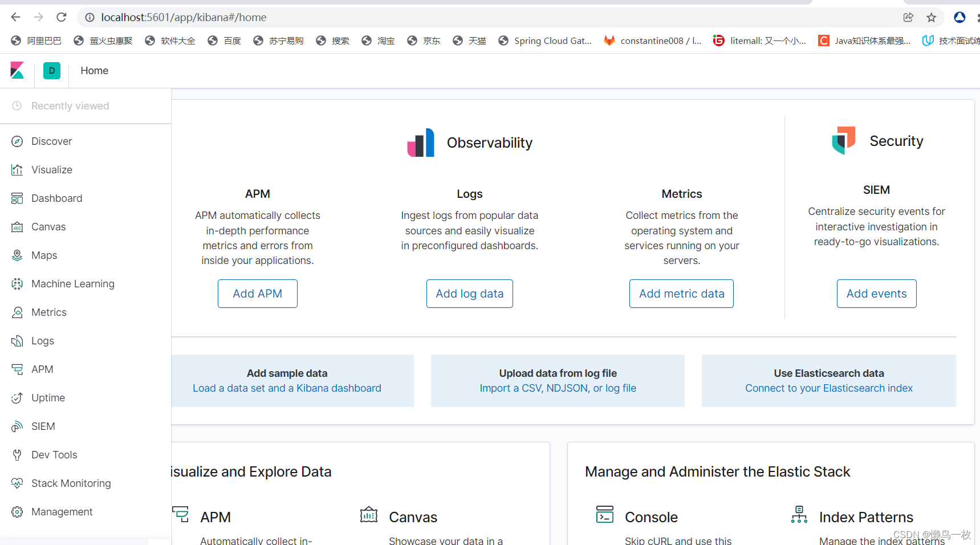Click the Add APM button
Viewport: 980px width, 545px height.
point(258,294)
